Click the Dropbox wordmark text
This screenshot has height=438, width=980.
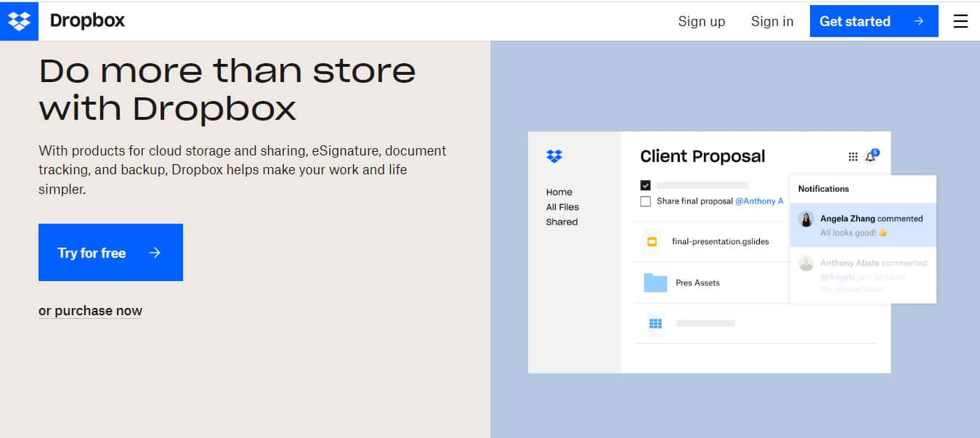pyautogui.click(x=87, y=21)
